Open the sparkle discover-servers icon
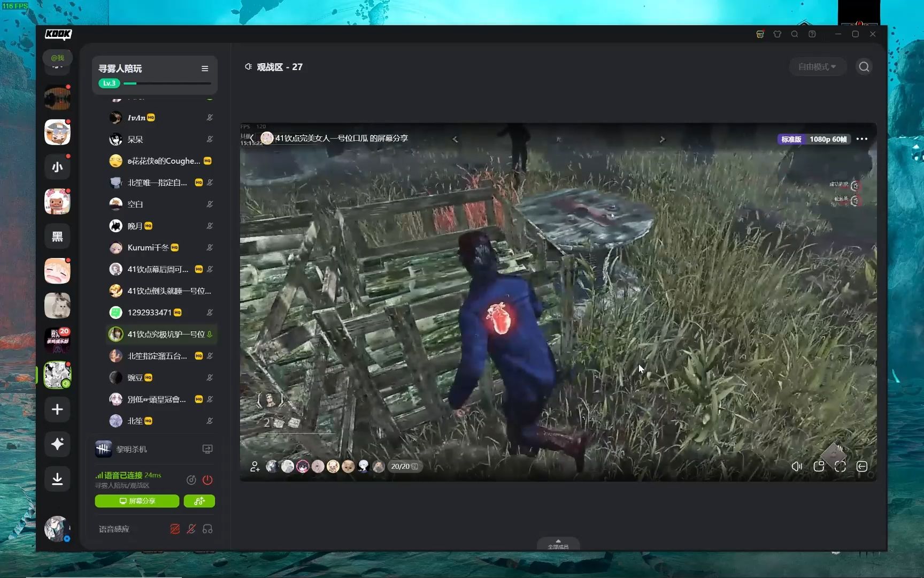 tap(57, 444)
